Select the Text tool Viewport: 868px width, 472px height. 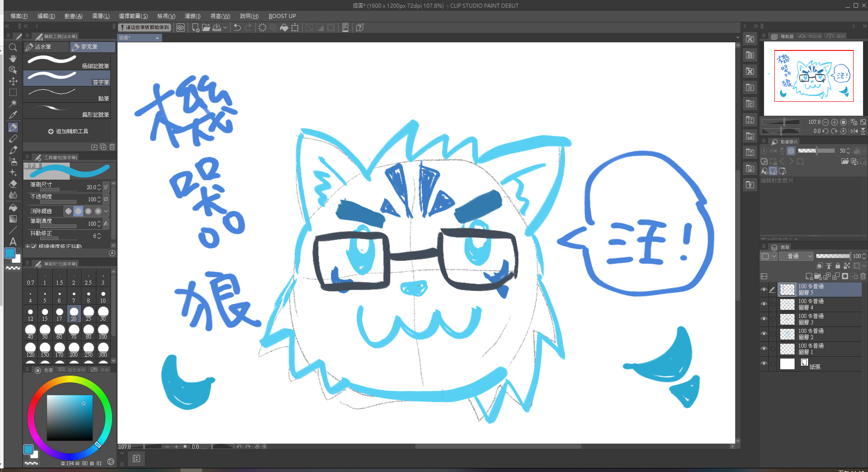tap(13, 241)
